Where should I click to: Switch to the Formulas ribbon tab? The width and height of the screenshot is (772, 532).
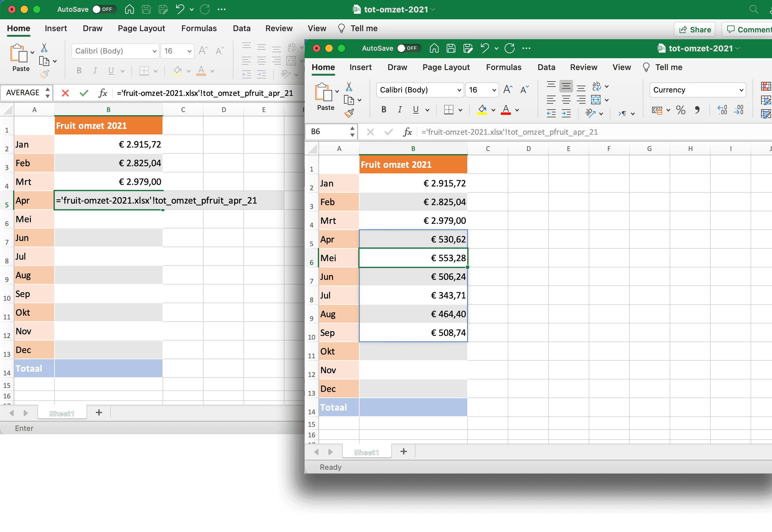pyautogui.click(x=504, y=67)
